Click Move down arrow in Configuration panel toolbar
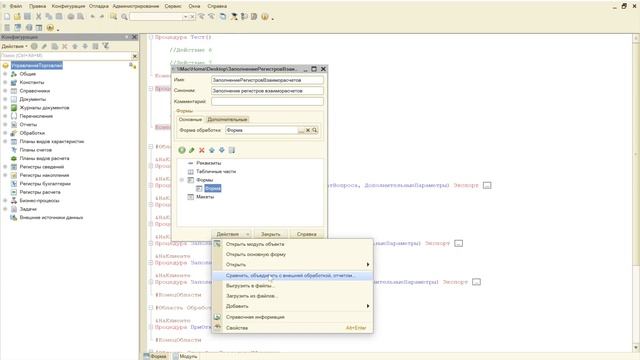Screen dimensions: 640x360 point(85,47)
